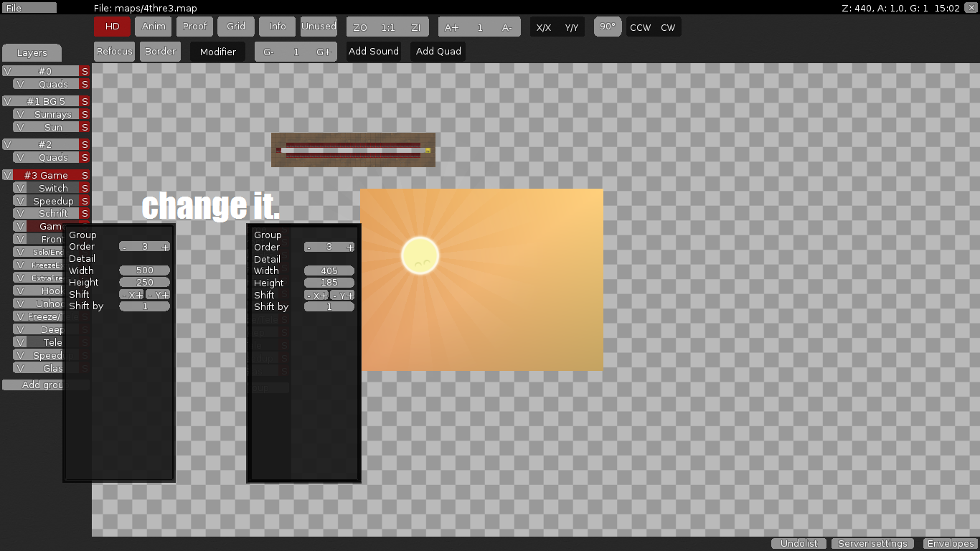Toggle visibility of the #0 group
980x551 pixels.
7,71
